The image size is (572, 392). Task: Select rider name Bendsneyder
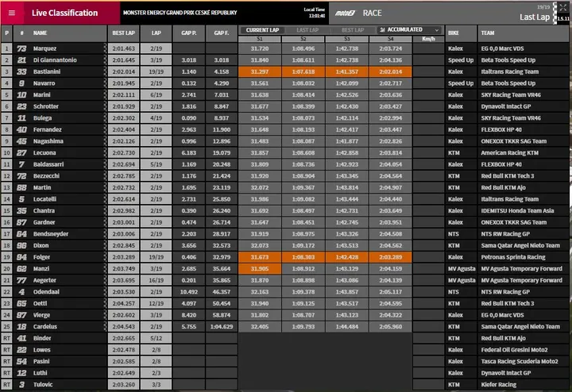(x=51, y=234)
